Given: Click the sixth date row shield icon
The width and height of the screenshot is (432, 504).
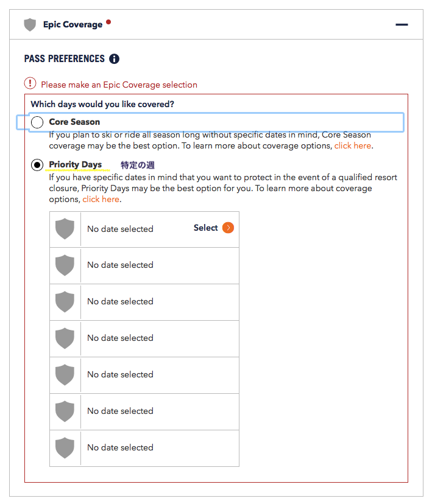Looking at the screenshot, I should point(65,411).
